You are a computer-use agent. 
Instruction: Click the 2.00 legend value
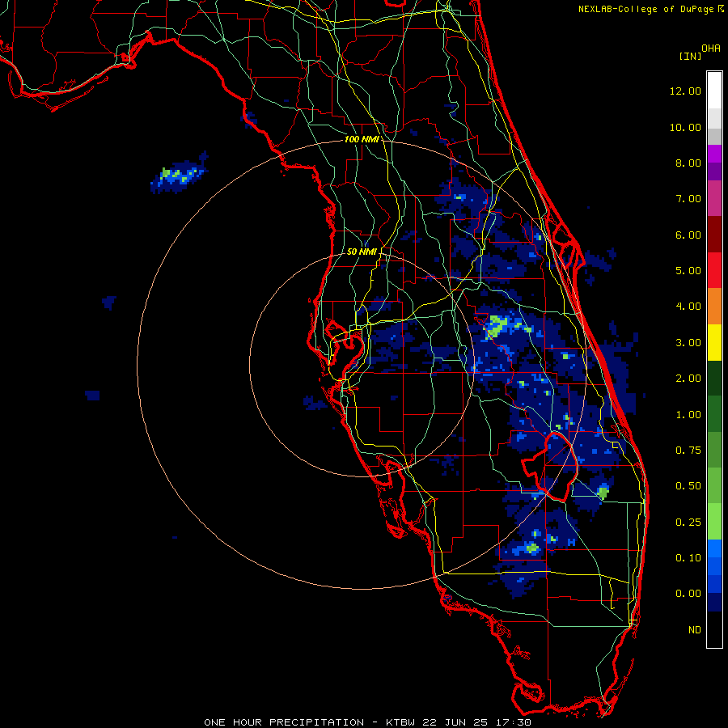(x=688, y=379)
